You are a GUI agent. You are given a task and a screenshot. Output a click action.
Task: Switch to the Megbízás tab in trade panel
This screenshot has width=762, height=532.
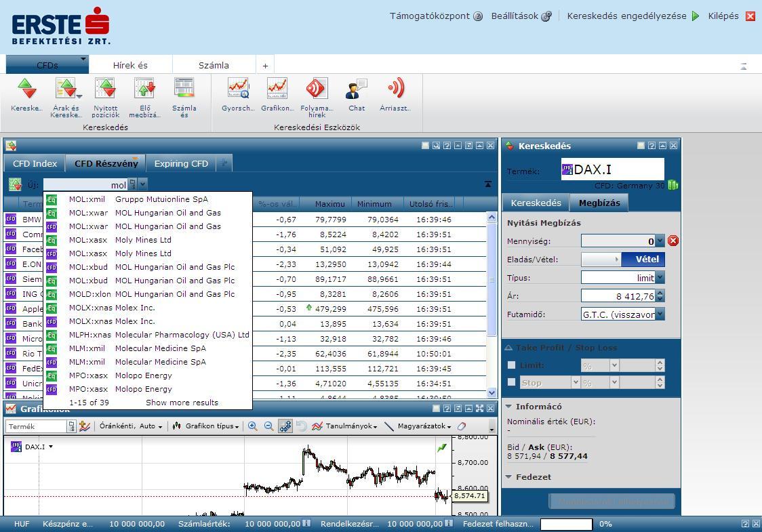coord(599,203)
